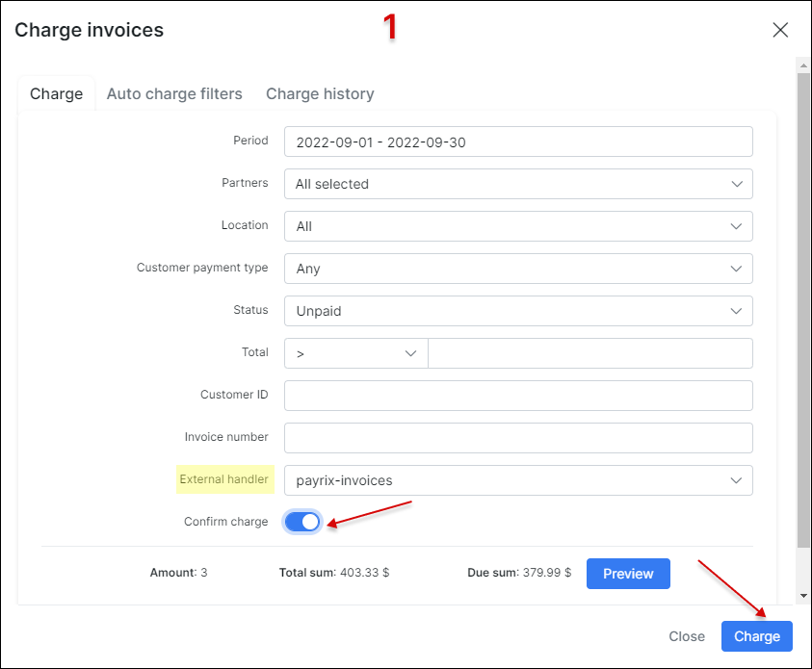The height and width of the screenshot is (669, 812).
Task: Expand the Status dropdown set to Unpaid
Action: click(518, 311)
